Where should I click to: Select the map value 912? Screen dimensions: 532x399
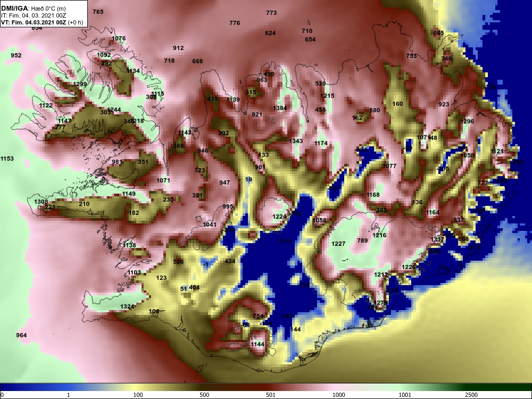pyautogui.click(x=178, y=48)
